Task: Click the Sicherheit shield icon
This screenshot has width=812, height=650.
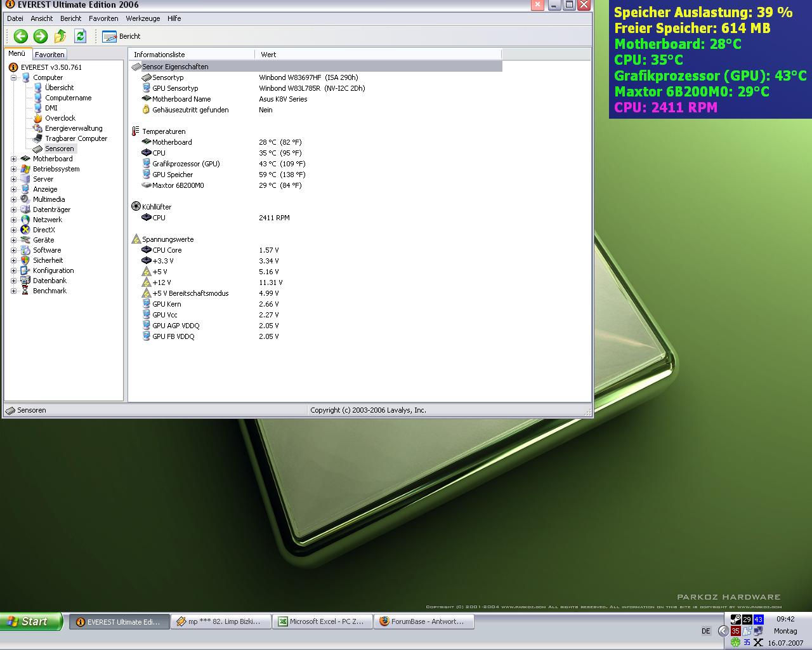Action: (25, 260)
